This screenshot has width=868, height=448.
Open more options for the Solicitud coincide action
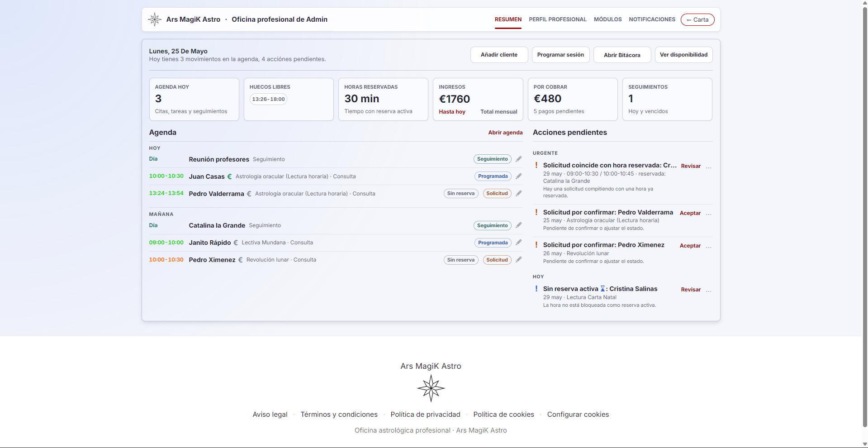708,167
